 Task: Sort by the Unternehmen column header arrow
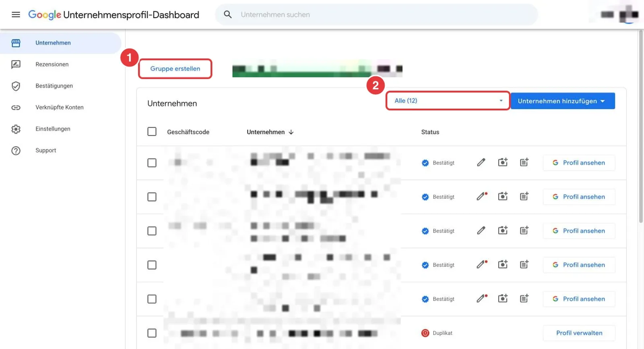pos(291,132)
